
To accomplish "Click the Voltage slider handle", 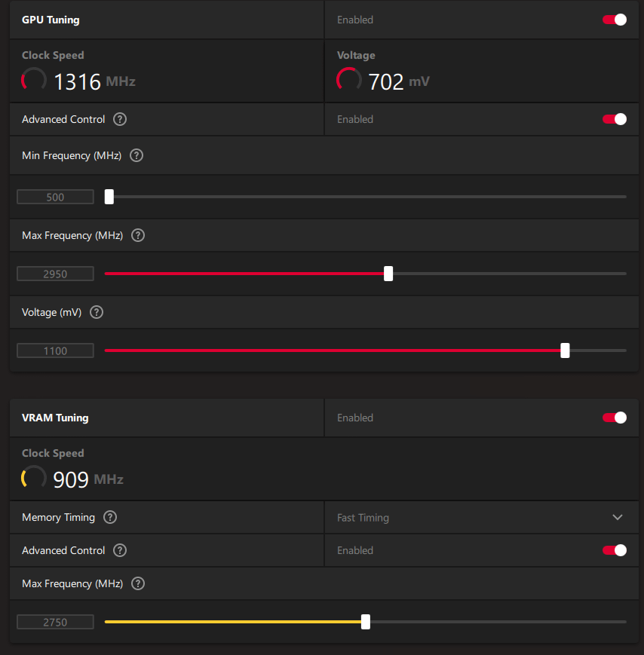I will tap(565, 350).
